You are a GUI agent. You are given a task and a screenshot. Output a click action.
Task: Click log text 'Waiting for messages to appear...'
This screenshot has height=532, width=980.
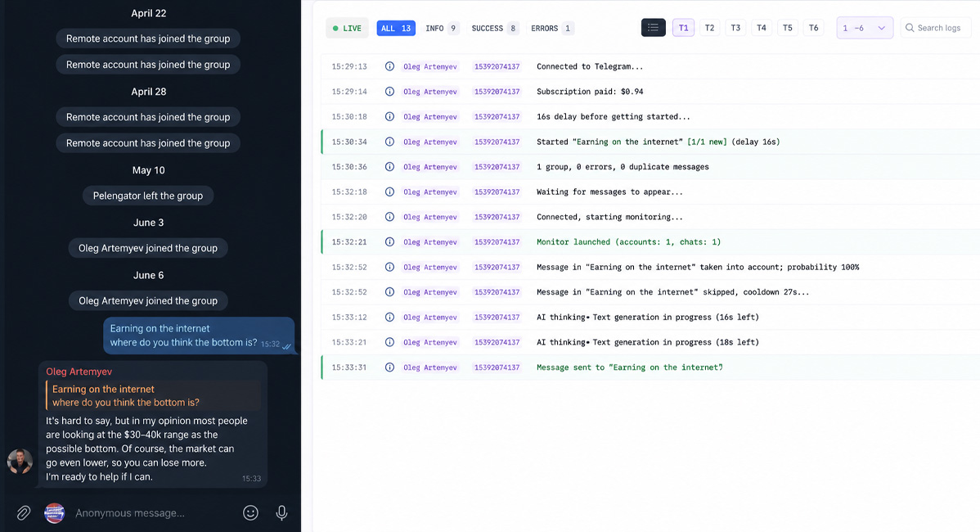point(609,192)
